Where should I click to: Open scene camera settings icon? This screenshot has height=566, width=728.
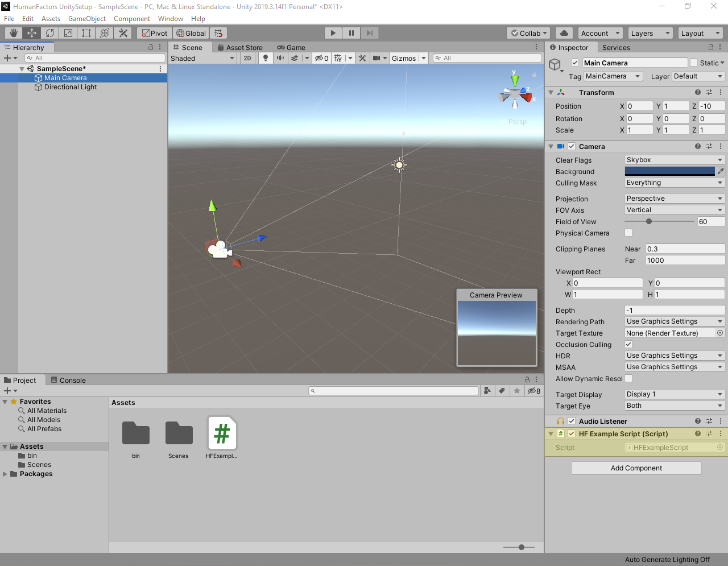coord(377,58)
